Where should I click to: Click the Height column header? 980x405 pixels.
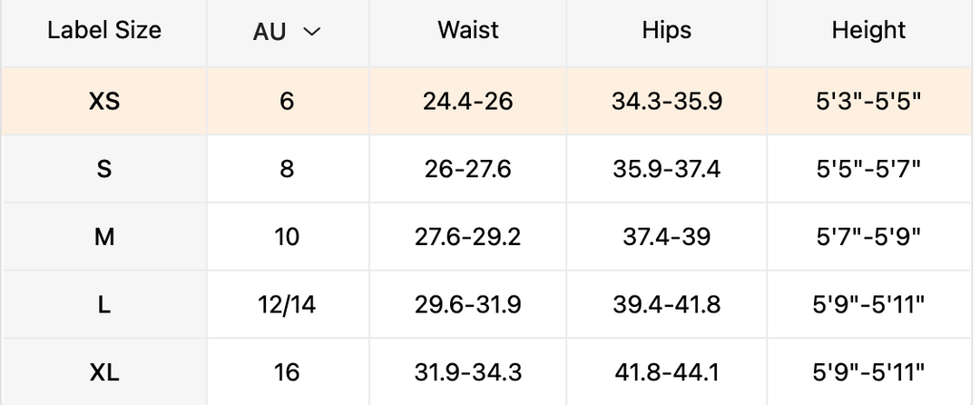[868, 30]
